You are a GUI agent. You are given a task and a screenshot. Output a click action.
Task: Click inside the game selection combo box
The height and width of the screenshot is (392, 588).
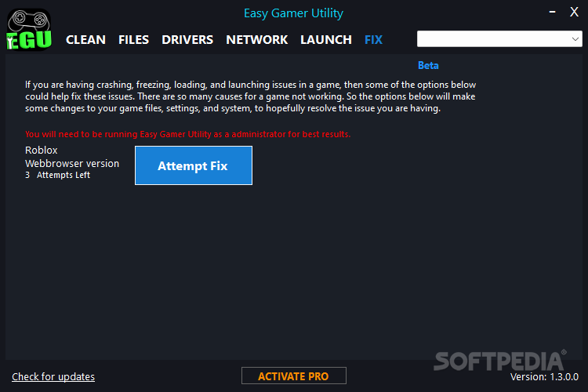tap(499, 39)
